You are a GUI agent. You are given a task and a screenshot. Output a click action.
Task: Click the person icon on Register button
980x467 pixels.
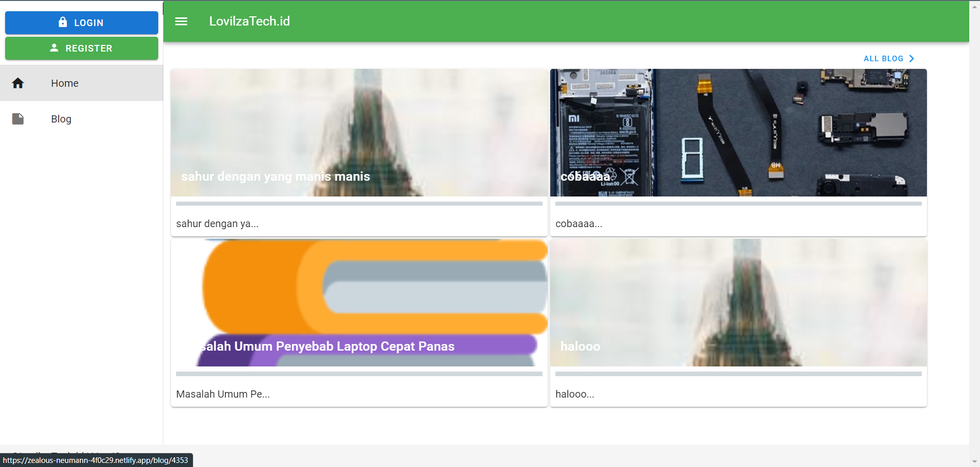[x=54, y=47]
